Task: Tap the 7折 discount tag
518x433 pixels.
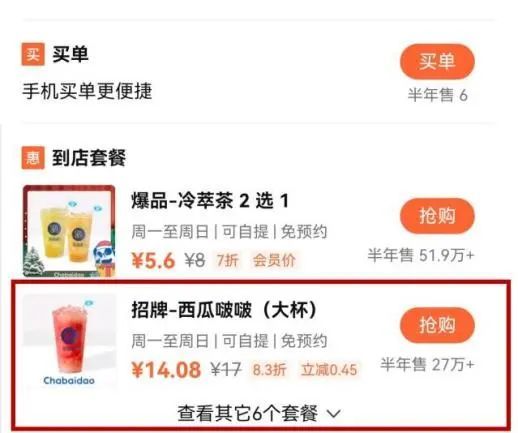Action: (x=228, y=260)
